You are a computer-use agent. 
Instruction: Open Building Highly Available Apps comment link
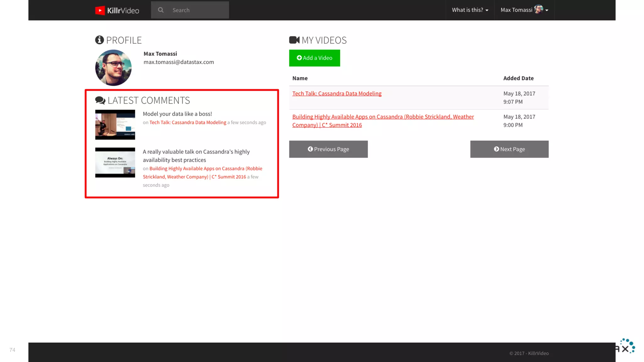206,169
